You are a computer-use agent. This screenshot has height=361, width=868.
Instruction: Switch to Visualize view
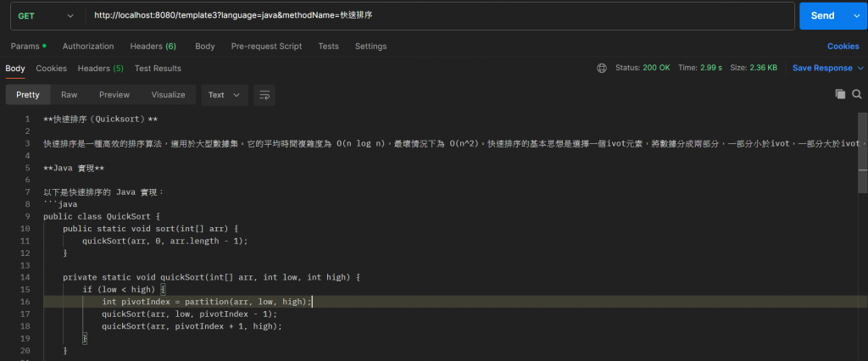169,95
